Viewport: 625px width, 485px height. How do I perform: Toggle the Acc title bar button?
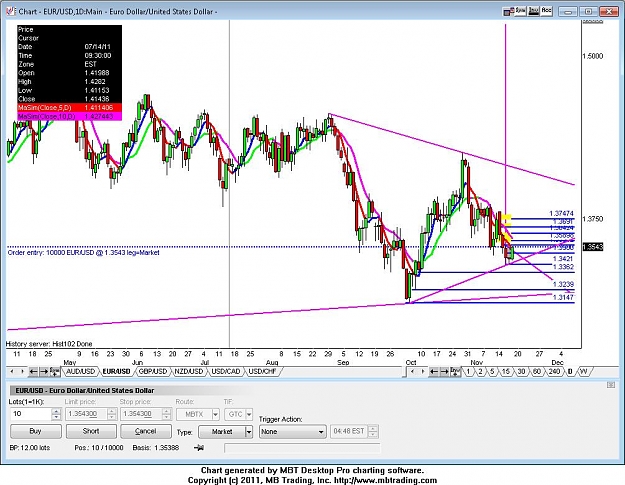546,11
